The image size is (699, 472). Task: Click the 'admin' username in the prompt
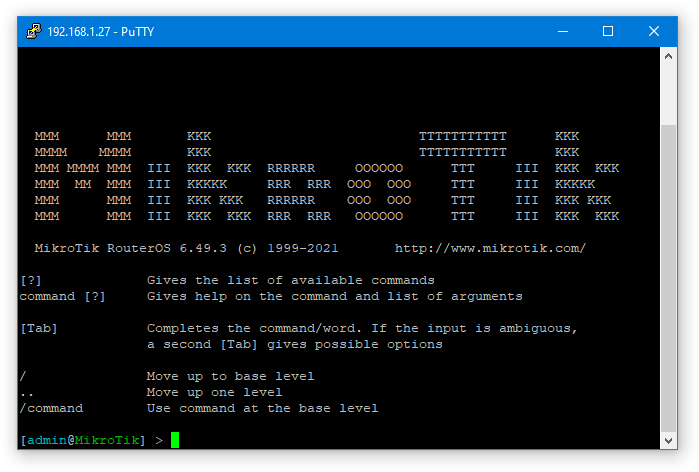47,440
